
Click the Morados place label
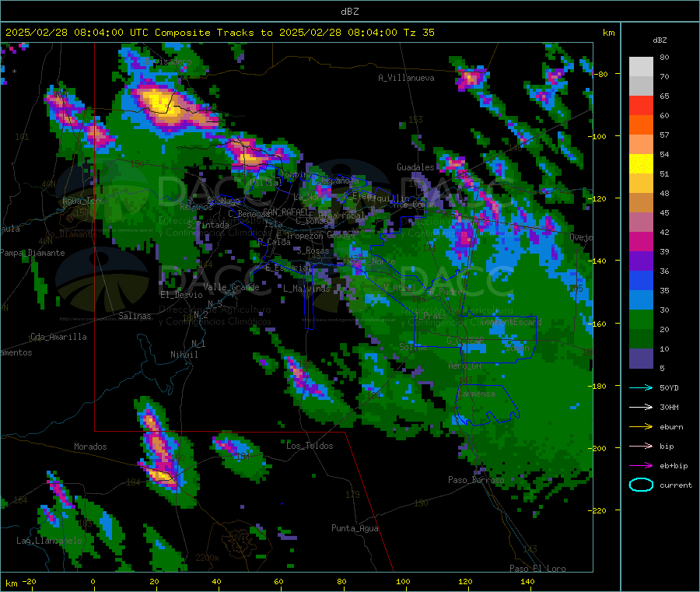pyautogui.click(x=90, y=447)
